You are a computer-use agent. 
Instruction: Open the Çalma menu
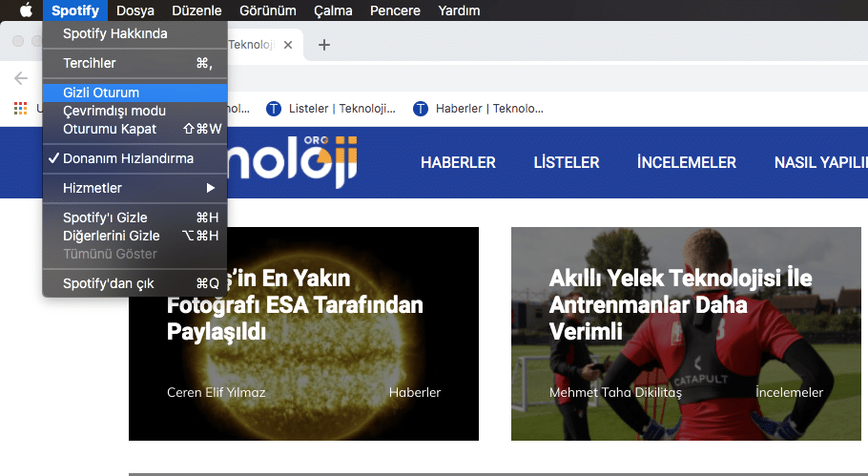(x=333, y=10)
